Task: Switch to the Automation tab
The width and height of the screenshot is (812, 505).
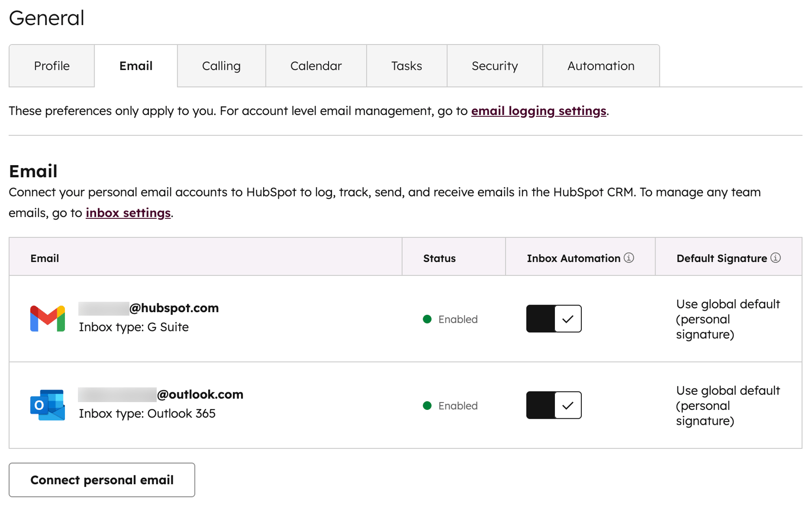Action: 600,66
